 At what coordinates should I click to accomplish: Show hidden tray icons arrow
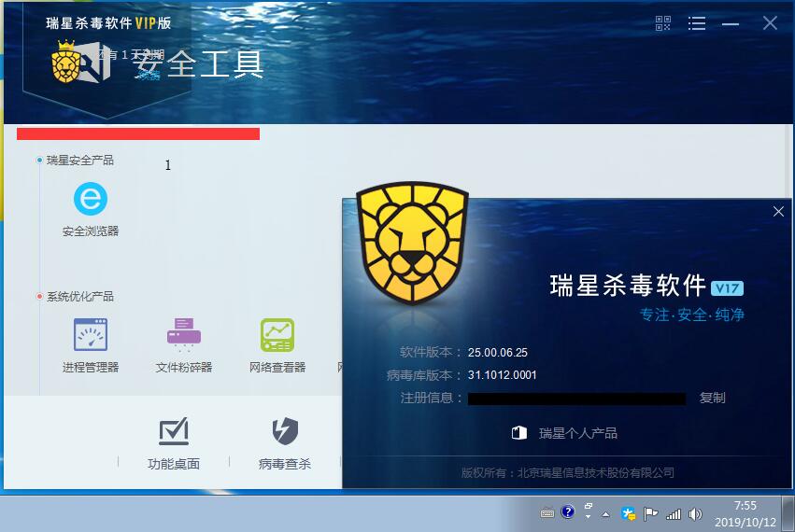(x=605, y=514)
